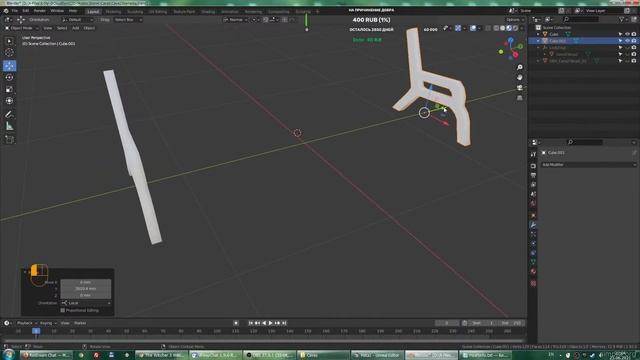640x360 pixels.
Task: Open the Modifier properties wrench tab
Action: click(x=533, y=224)
